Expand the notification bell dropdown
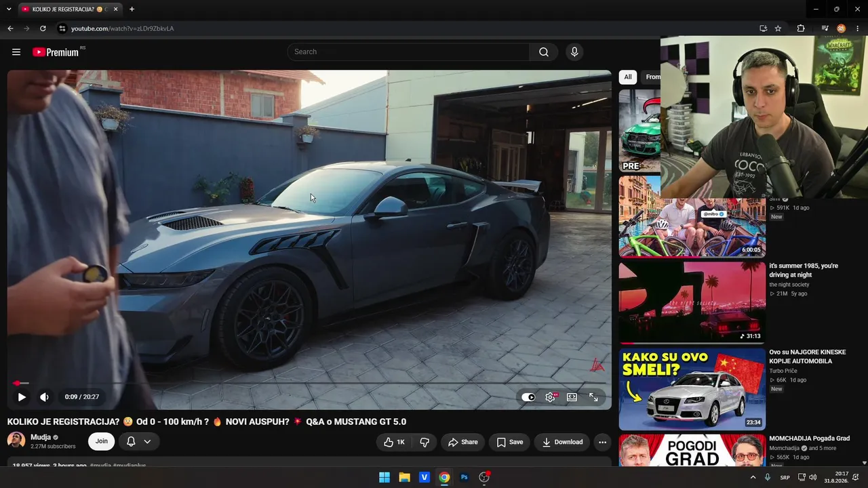Screen dimensions: 868x488 point(139,441)
